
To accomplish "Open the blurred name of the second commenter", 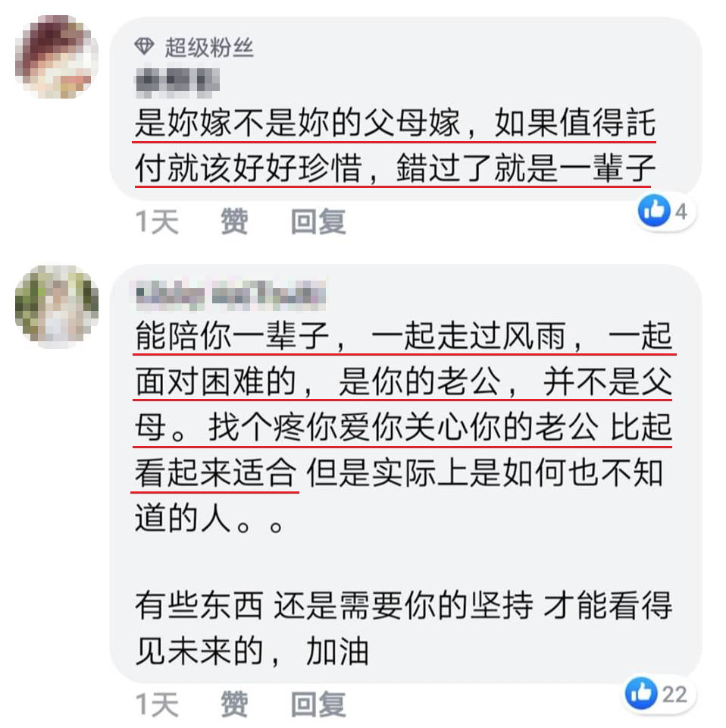I will tap(230, 295).
